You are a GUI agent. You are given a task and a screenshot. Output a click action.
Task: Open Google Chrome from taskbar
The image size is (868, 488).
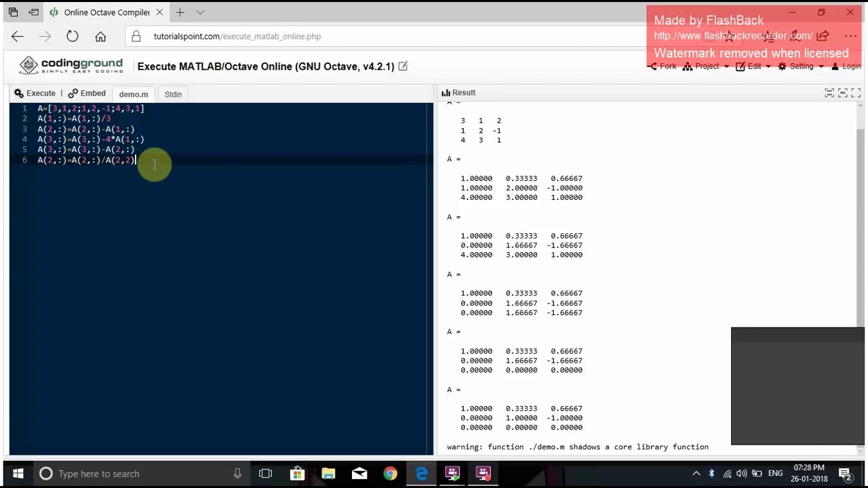(x=390, y=474)
